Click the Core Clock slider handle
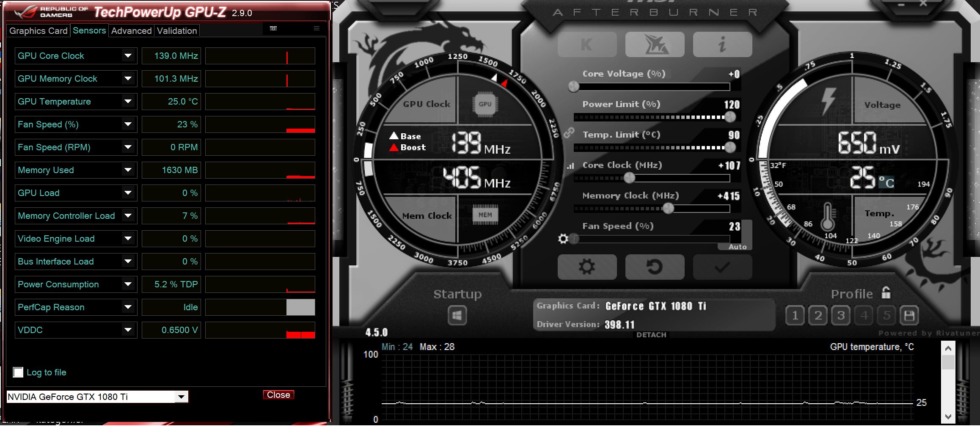This screenshot has height=427, width=980. [x=630, y=178]
